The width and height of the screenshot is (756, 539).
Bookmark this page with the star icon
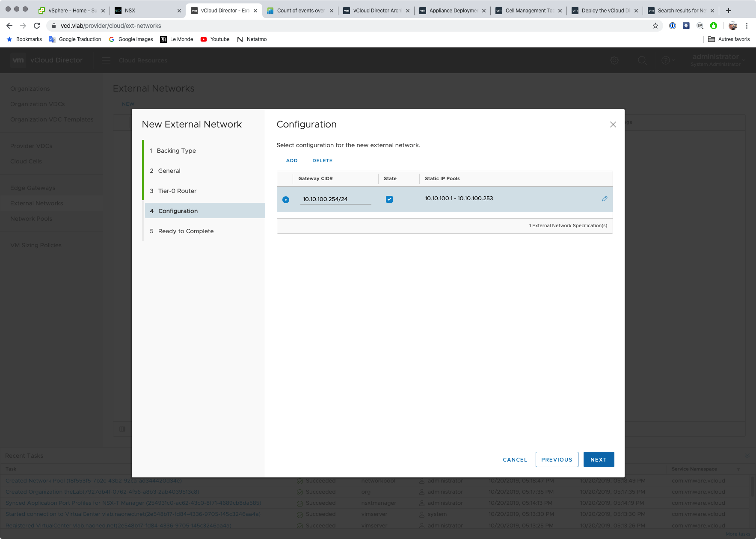(x=655, y=26)
